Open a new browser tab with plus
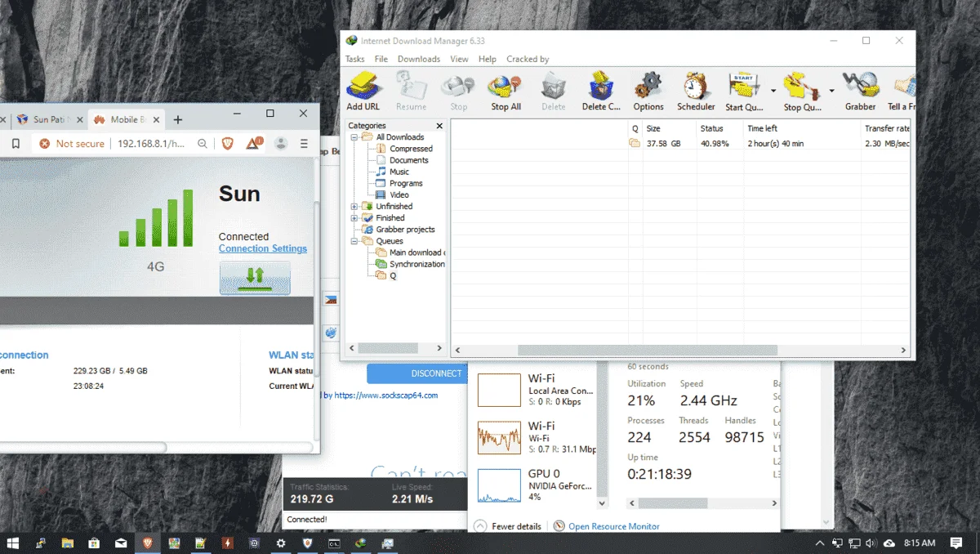 tap(178, 119)
